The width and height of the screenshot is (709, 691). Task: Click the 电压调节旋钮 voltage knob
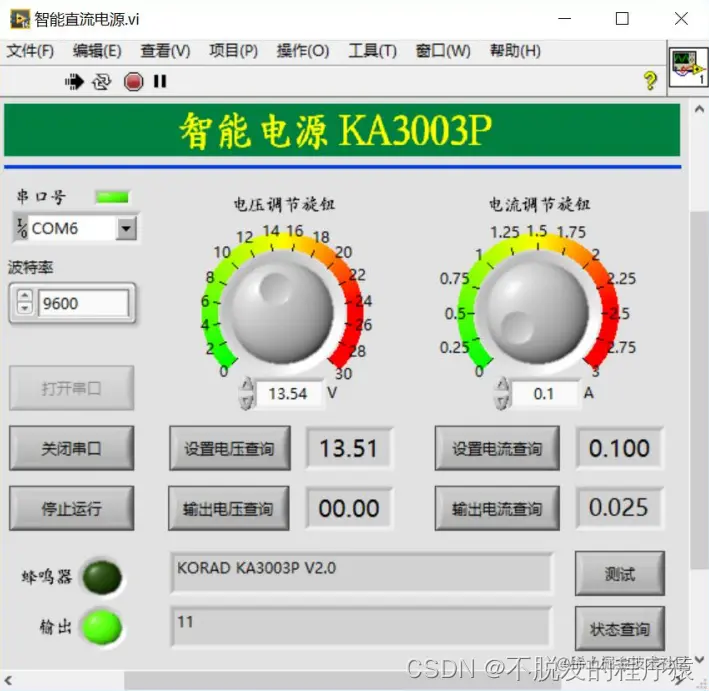pos(283,312)
